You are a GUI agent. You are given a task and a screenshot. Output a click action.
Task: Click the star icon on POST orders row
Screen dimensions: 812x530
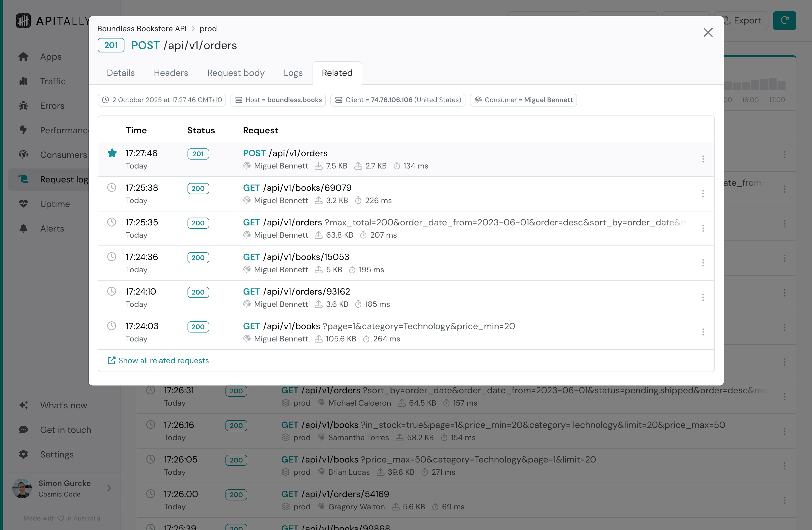coord(112,153)
